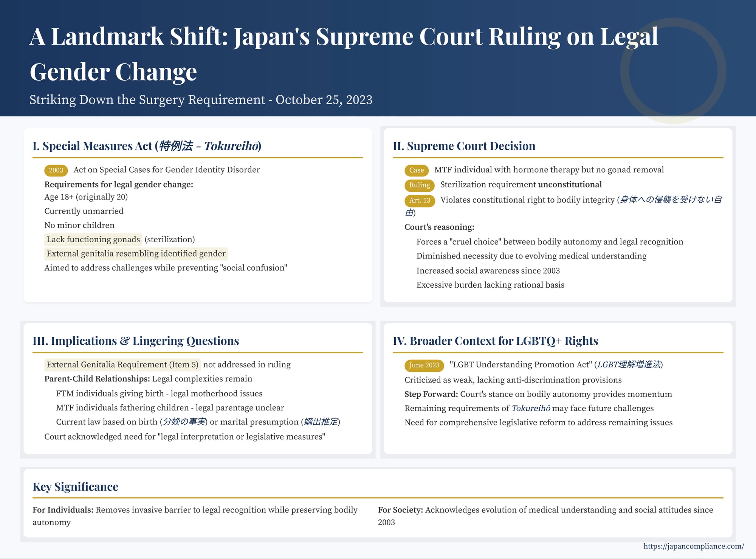Click heading 'III. Implications & Lingering Questions'
Viewport: 756px width, 559px height.
(136, 341)
